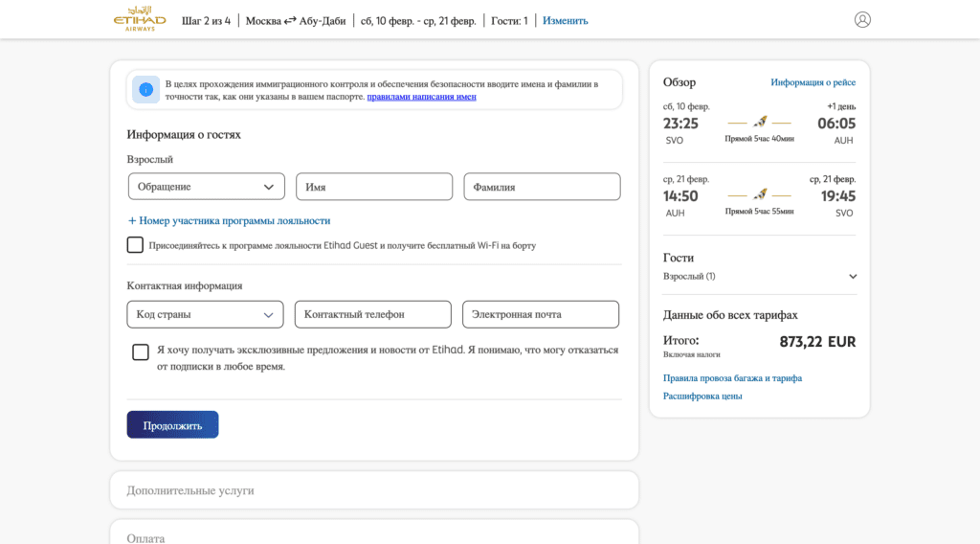Viewport: 980px width, 544px height.
Task: Click the Контактная информация heading
Action: click(185, 285)
